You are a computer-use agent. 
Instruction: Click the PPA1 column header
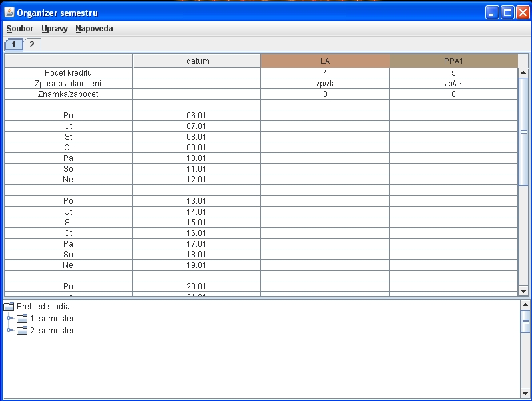[453, 61]
